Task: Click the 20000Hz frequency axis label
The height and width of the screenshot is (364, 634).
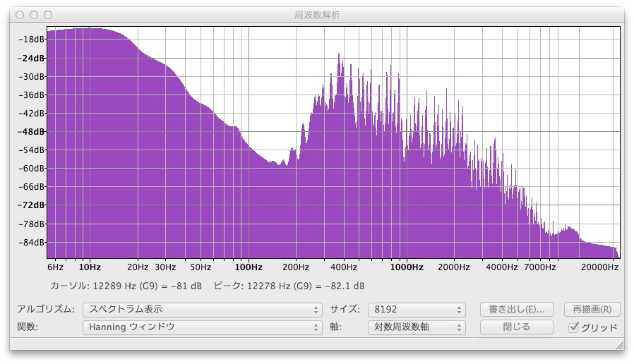Action: pyautogui.click(x=599, y=267)
